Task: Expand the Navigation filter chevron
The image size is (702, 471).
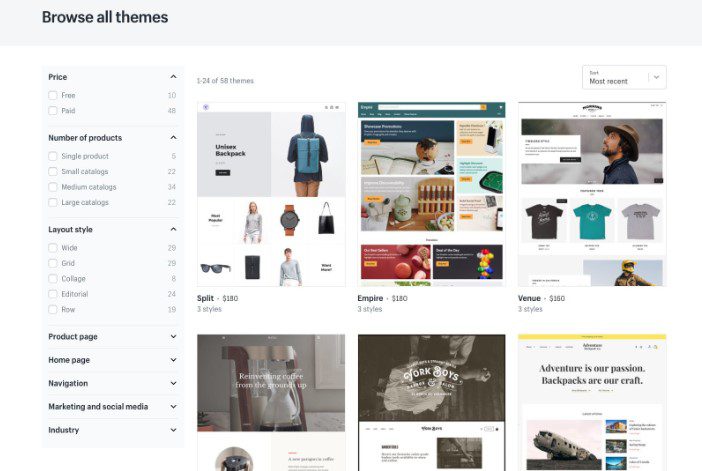Action: click(x=173, y=383)
